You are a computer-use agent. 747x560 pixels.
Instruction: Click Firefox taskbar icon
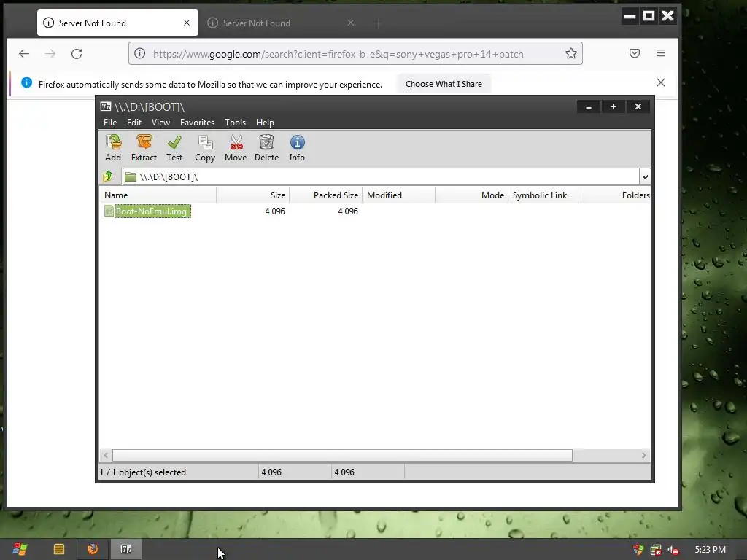point(93,549)
